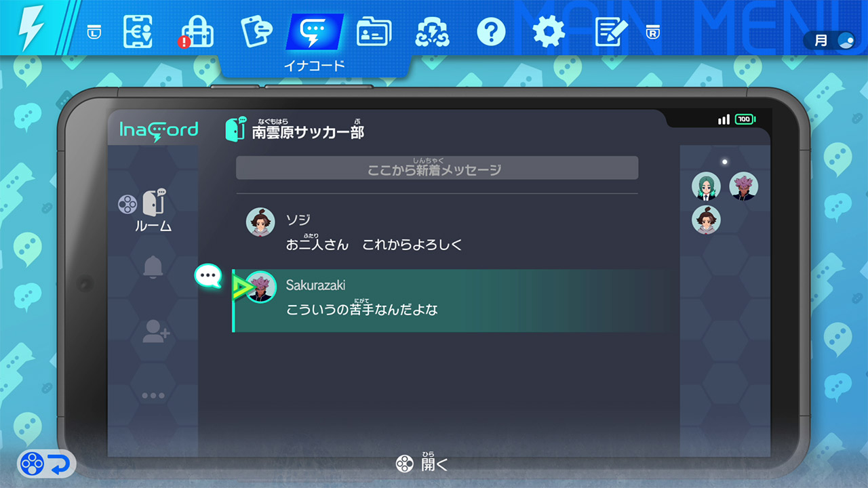
Task: Click the 開く open button
Action: (422, 463)
